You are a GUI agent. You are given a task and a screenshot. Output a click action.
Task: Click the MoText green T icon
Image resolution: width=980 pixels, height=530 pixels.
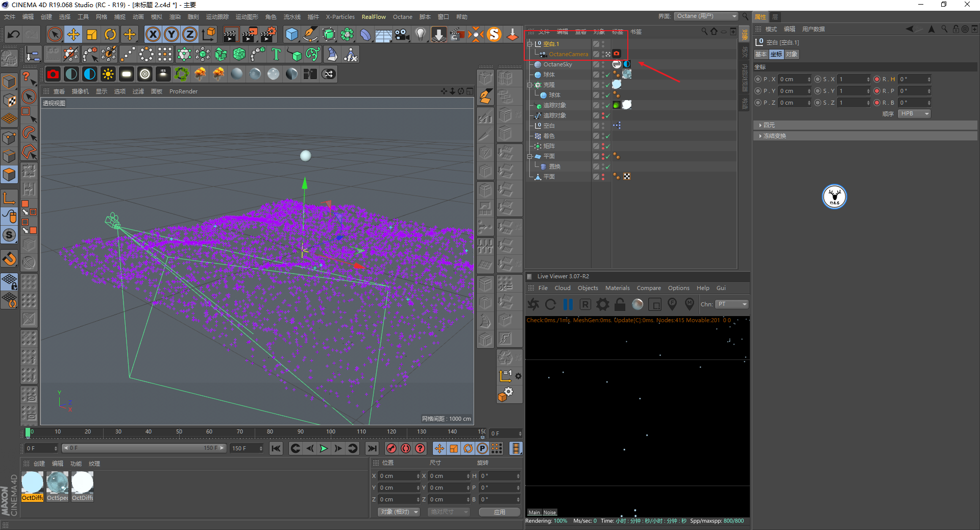(x=276, y=54)
